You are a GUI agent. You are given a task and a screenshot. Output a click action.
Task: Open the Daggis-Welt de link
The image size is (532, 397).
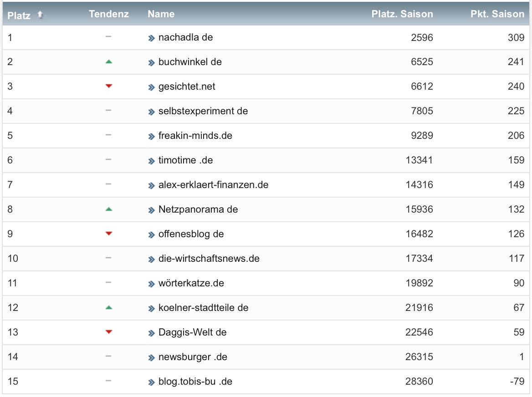(192, 332)
